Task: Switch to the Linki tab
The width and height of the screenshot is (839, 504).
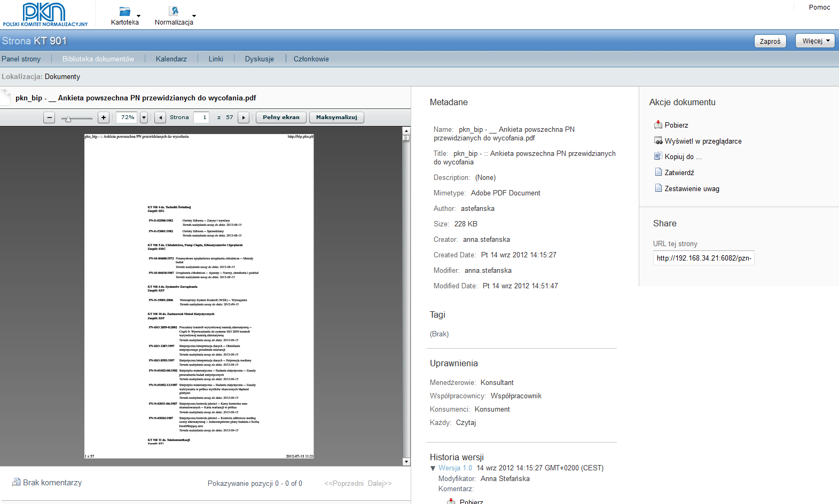Action: 216,59
